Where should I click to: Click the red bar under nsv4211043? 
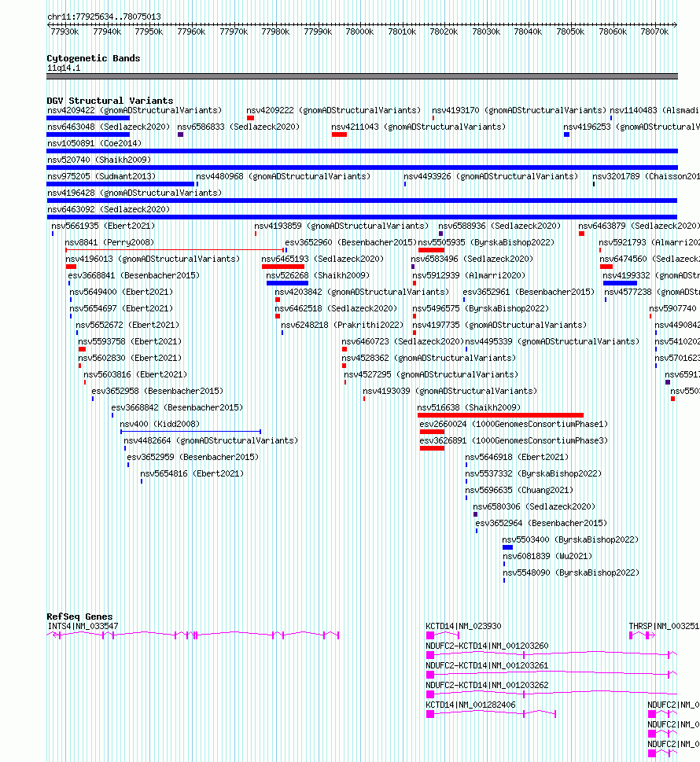pyautogui.click(x=339, y=134)
